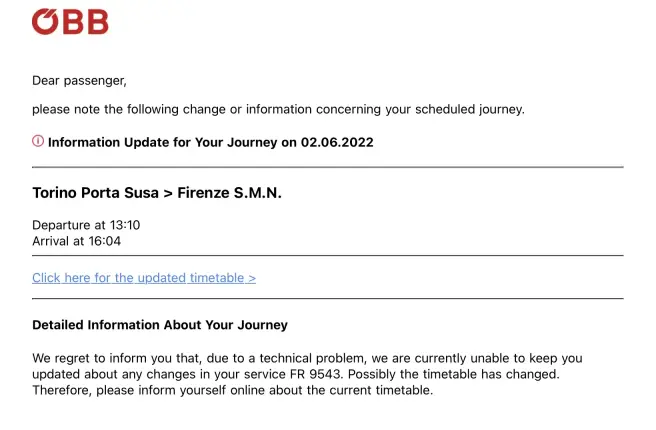Click 'Therefore, please inform yourself online' sentence

pos(233,390)
